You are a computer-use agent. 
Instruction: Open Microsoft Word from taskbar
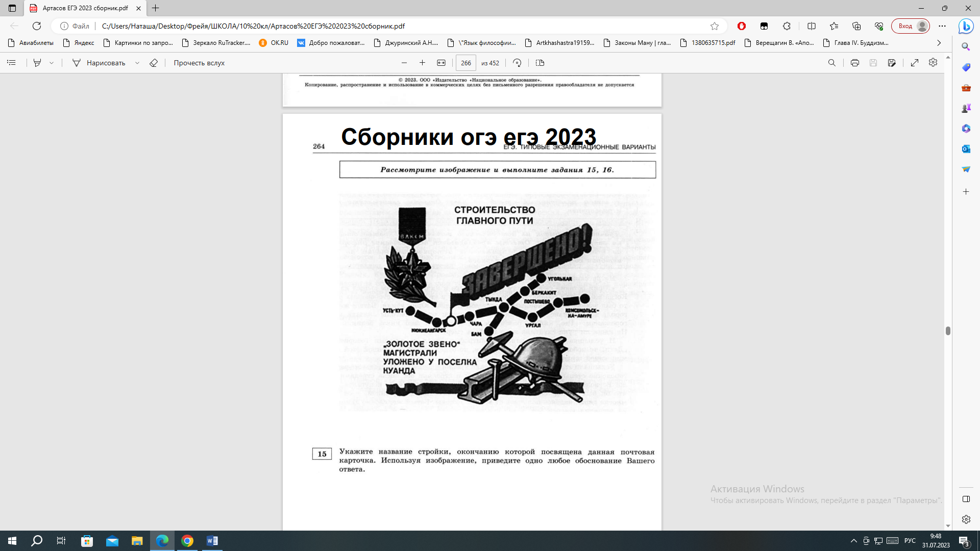click(212, 541)
